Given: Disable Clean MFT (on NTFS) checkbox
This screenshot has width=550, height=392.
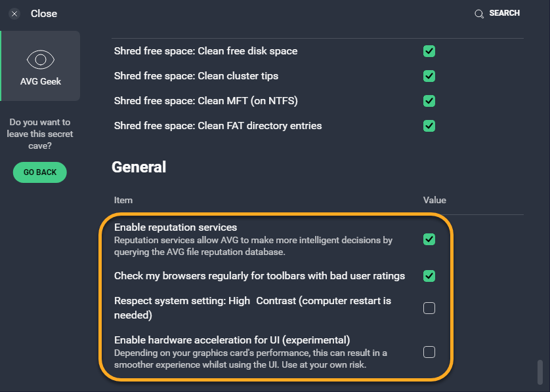Looking at the screenshot, I should click(x=429, y=101).
